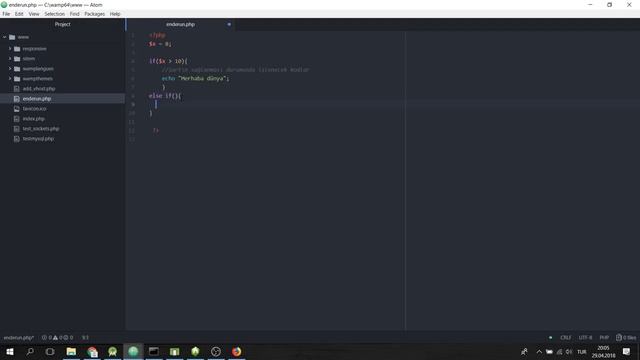Open the round dark taskbar app
The height and width of the screenshot is (360, 640).
point(216,351)
